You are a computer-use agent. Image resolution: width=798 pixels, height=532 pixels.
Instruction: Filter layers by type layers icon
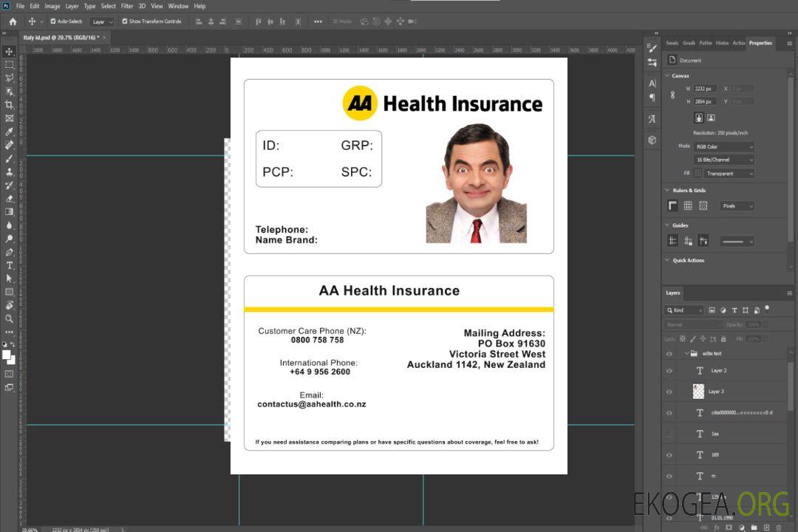tap(734, 310)
